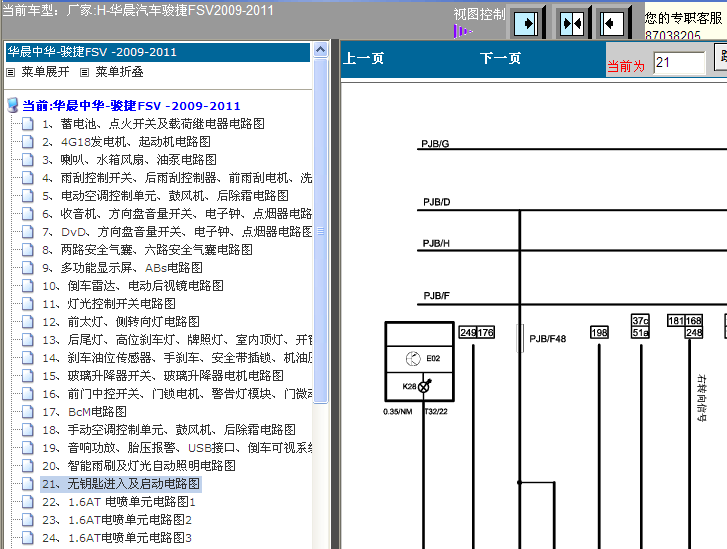Click page icon for item 10 倒车雷达
Screen dimensions: 727x549
click(x=28, y=286)
